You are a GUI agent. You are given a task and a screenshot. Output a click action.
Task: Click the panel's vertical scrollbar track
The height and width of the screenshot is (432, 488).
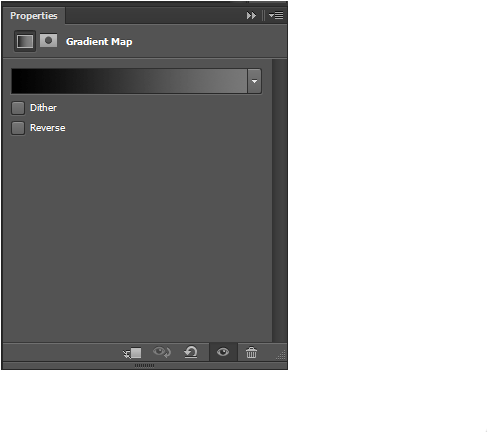click(279, 200)
